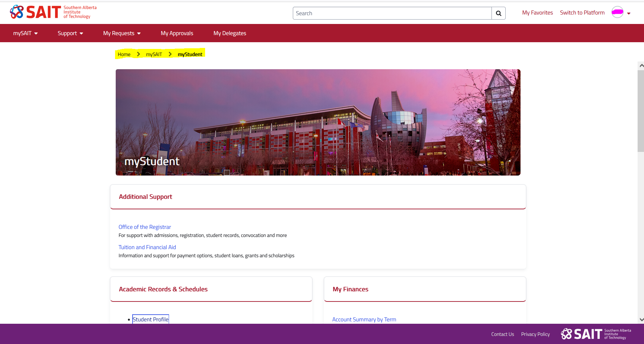Click Switch to Platform link
The image size is (644, 344).
(582, 12)
